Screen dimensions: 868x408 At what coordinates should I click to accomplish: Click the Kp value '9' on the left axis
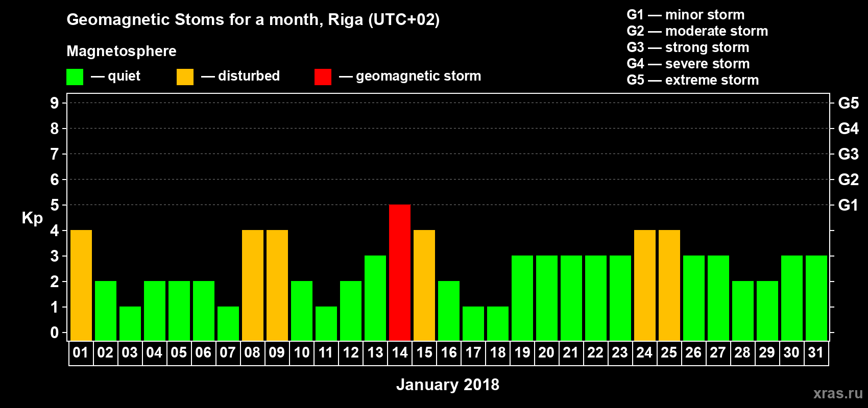55,103
